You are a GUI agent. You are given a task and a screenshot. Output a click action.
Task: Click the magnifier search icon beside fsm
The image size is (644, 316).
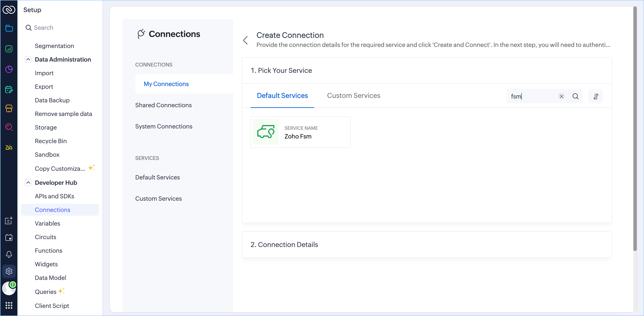(575, 96)
